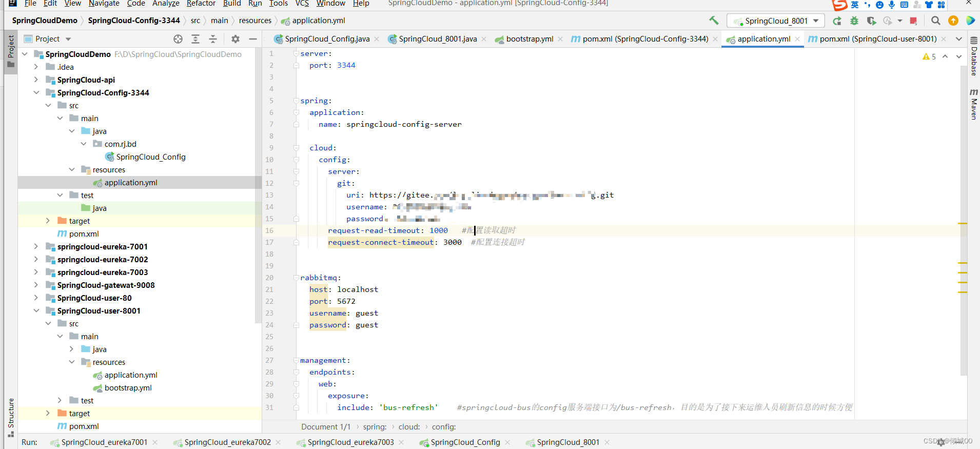Viewport: 980px width, 449px height.
Task: Expand target folder under SpringCloud-Config-3344
Action: coord(48,221)
